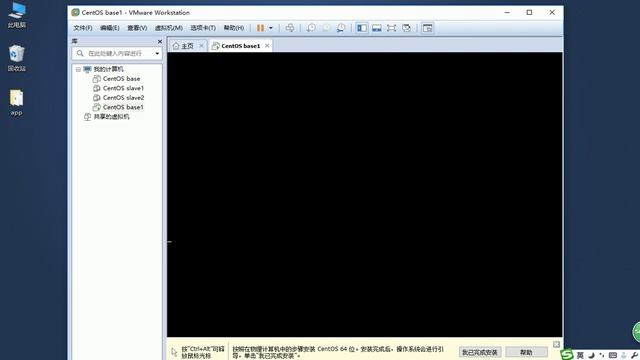
Task: Click the VMware Workstation title bar icon
Action: tap(75, 13)
